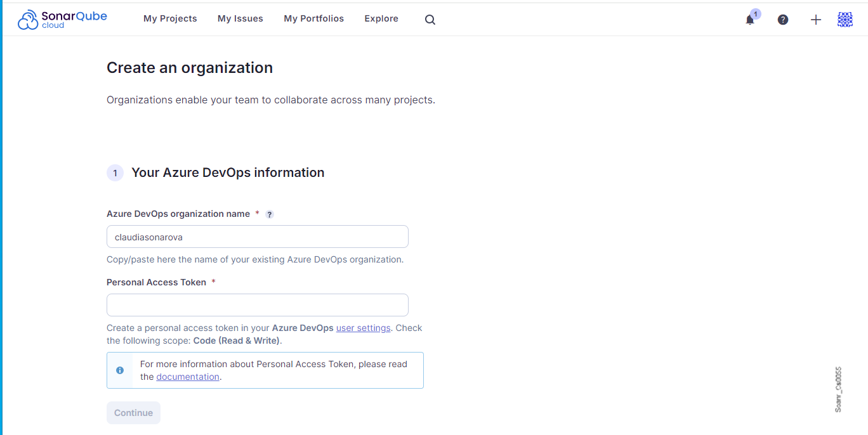
Task: Go to My Projects
Action: pyautogui.click(x=169, y=18)
